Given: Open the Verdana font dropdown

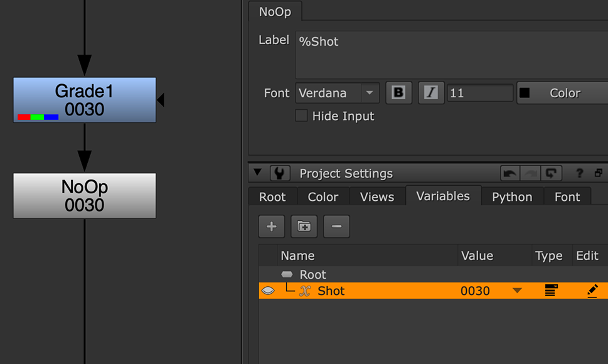Looking at the screenshot, I should click(x=370, y=93).
